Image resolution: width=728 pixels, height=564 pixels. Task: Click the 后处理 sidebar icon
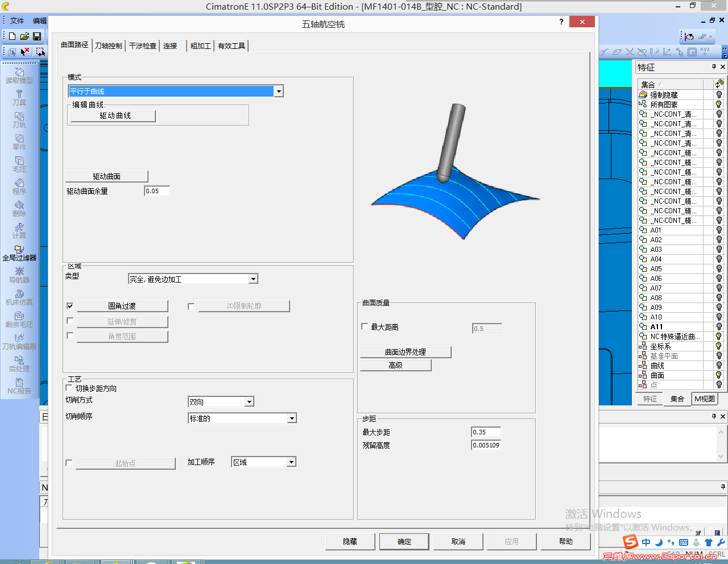point(19,364)
